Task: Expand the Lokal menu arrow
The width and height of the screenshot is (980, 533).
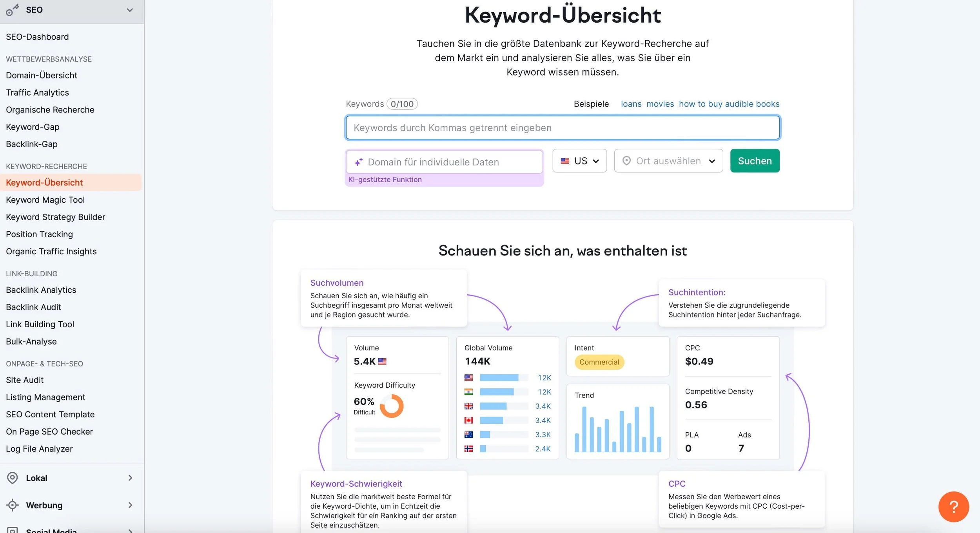Action: pyautogui.click(x=130, y=478)
